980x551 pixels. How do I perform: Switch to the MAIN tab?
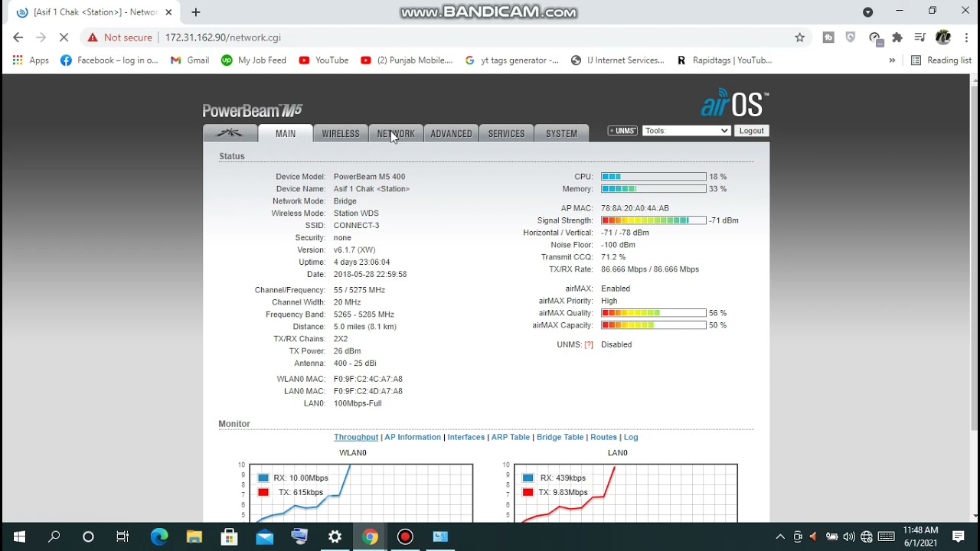[x=286, y=133]
